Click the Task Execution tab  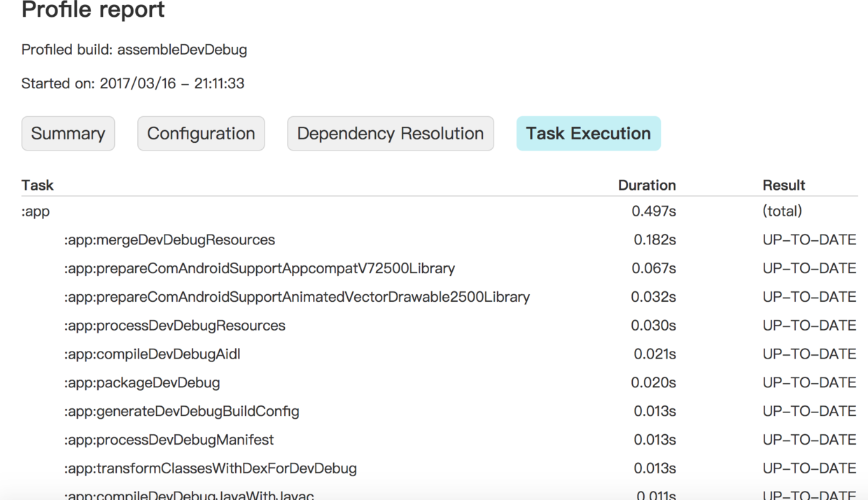[588, 134]
